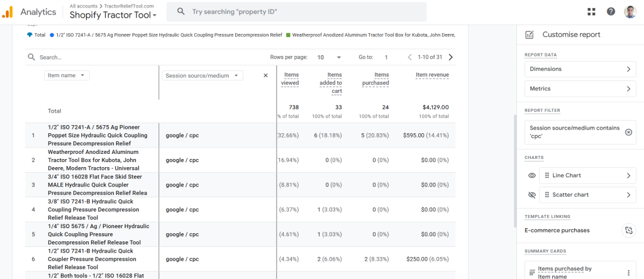Screen dimensions: 644x279
Task: Sort by Items viewed column
Action: coord(290,79)
